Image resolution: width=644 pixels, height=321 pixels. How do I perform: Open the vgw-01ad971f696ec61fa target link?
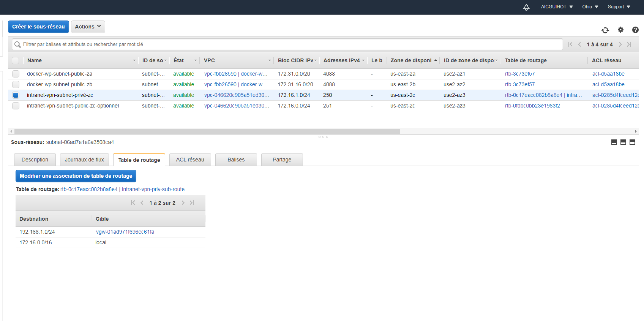coord(125,232)
